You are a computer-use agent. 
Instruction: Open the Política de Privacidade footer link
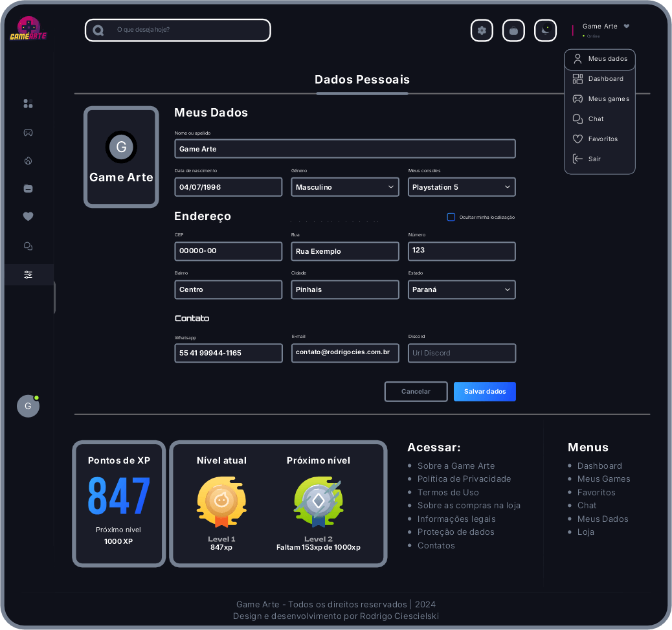tap(464, 479)
